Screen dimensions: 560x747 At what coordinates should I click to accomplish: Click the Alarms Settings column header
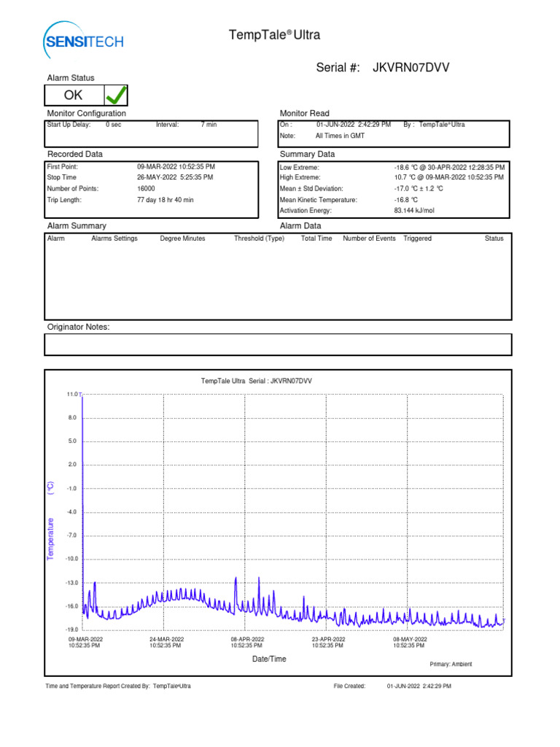tap(114, 239)
